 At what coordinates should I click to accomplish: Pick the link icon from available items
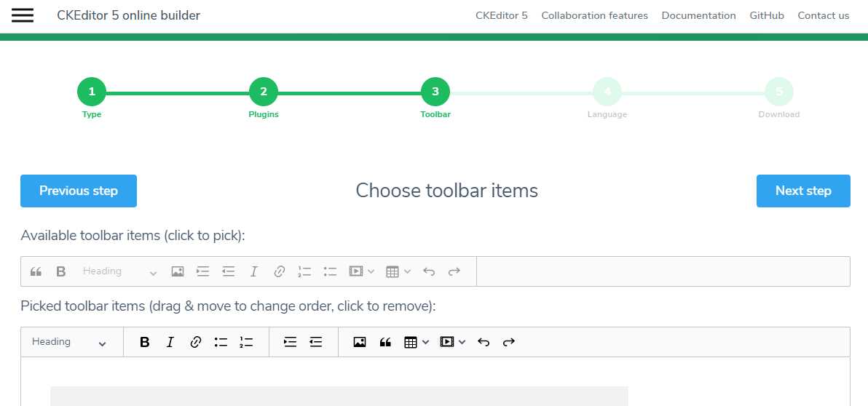click(x=280, y=271)
